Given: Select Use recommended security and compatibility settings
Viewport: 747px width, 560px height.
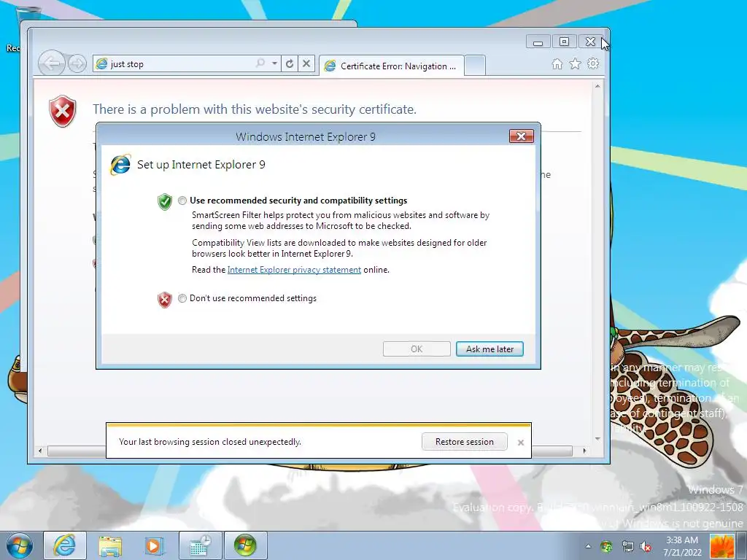Looking at the screenshot, I should click(x=182, y=201).
